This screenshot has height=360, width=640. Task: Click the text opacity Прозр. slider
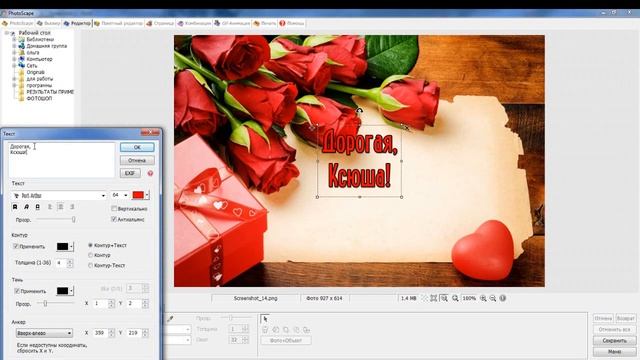tap(56, 220)
